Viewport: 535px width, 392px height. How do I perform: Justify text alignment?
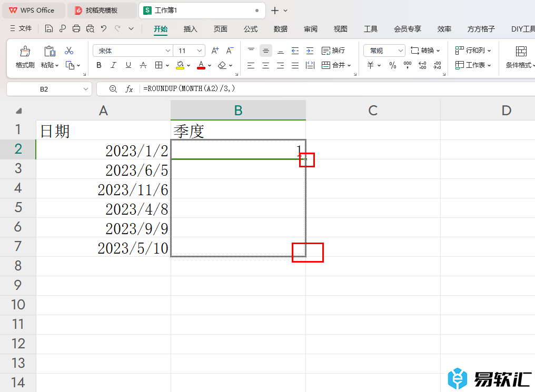pos(295,65)
